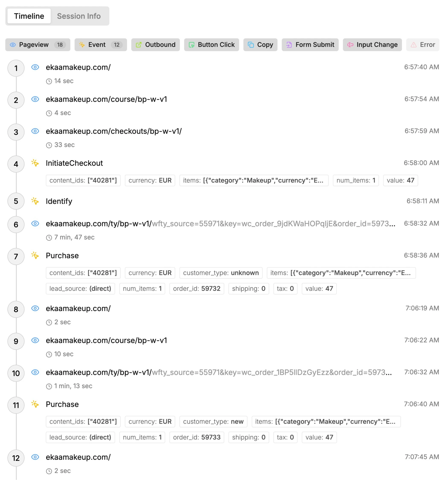Click customer_type: new tag

(x=213, y=422)
